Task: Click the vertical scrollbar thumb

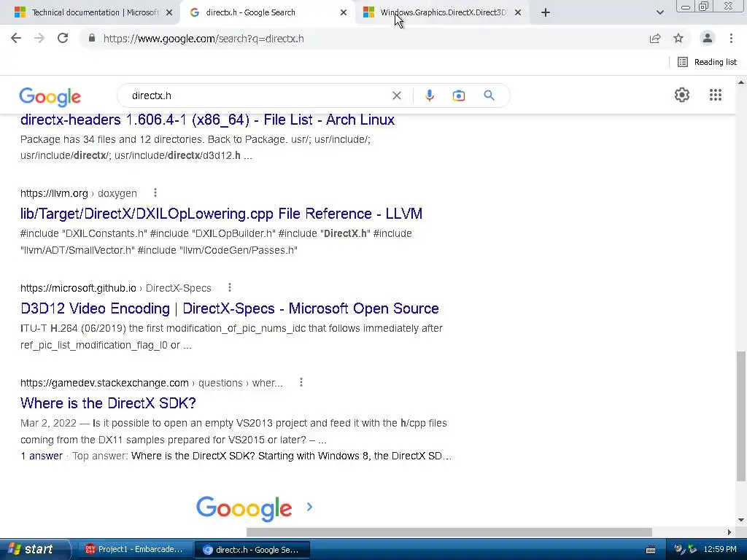Action: pyautogui.click(x=741, y=416)
